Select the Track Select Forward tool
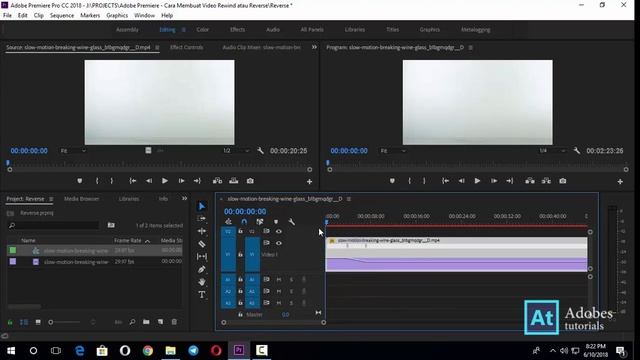This screenshot has width=640, height=360. tap(202, 219)
